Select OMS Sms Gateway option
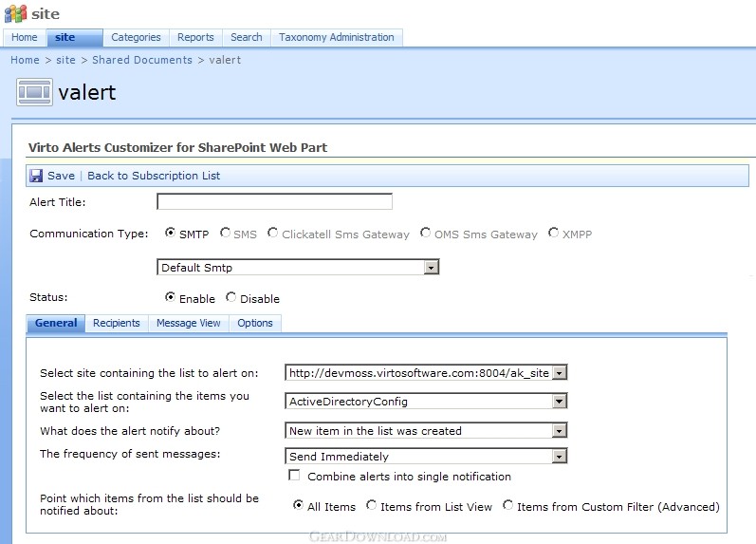This screenshot has width=756, height=544. point(425,233)
